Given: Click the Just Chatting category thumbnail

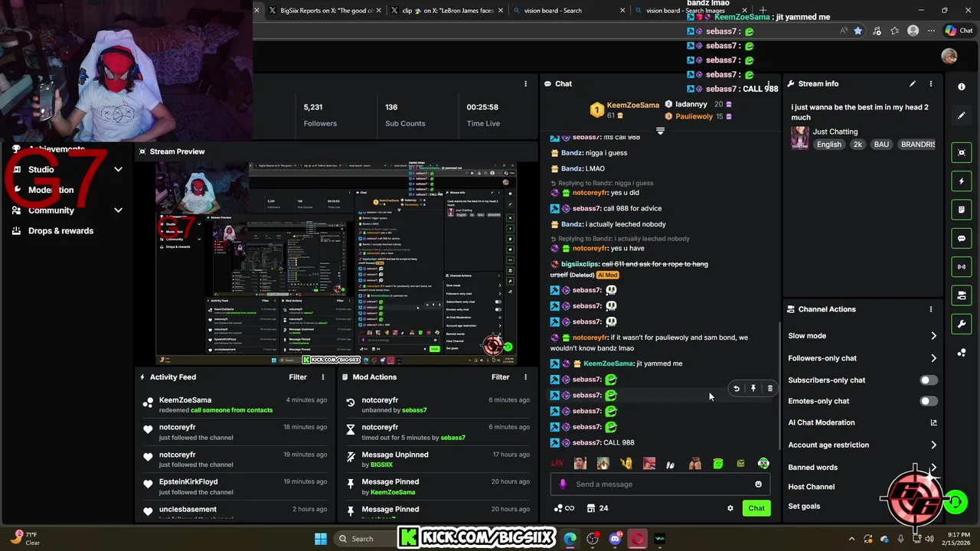Looking at the screenshot, I should (800, 138).
